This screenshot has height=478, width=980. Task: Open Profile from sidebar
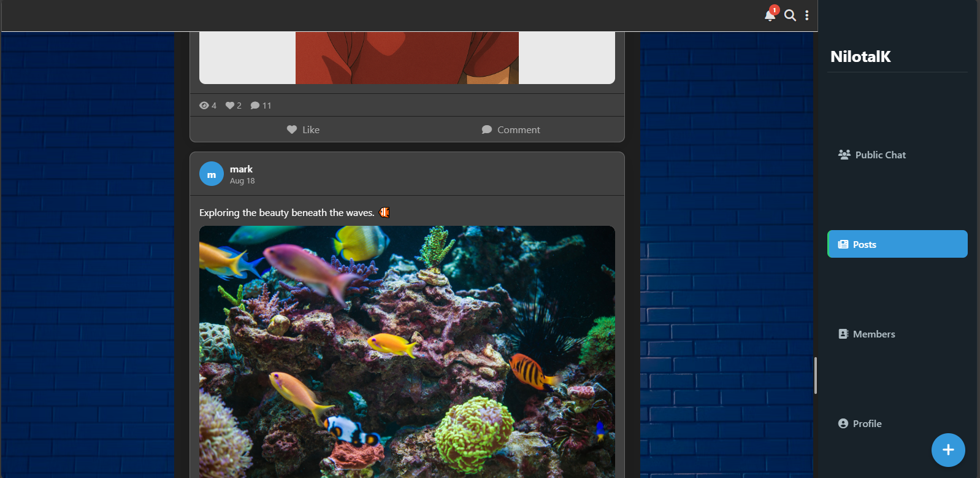tap(897, 423)
